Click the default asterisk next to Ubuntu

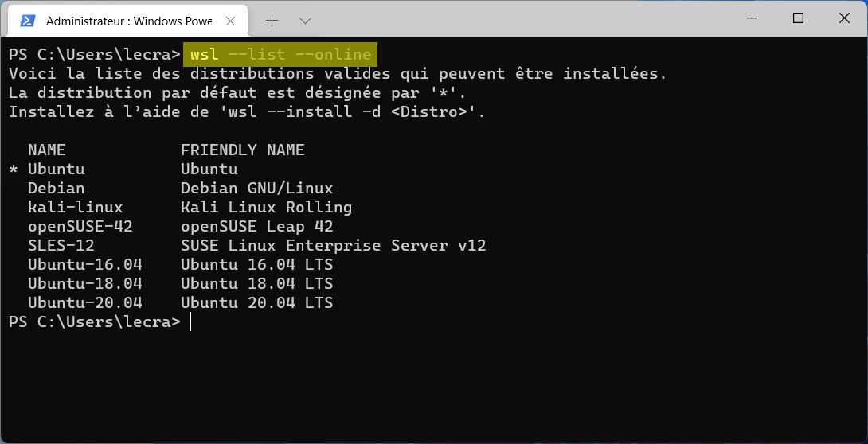tap(14, 169)
